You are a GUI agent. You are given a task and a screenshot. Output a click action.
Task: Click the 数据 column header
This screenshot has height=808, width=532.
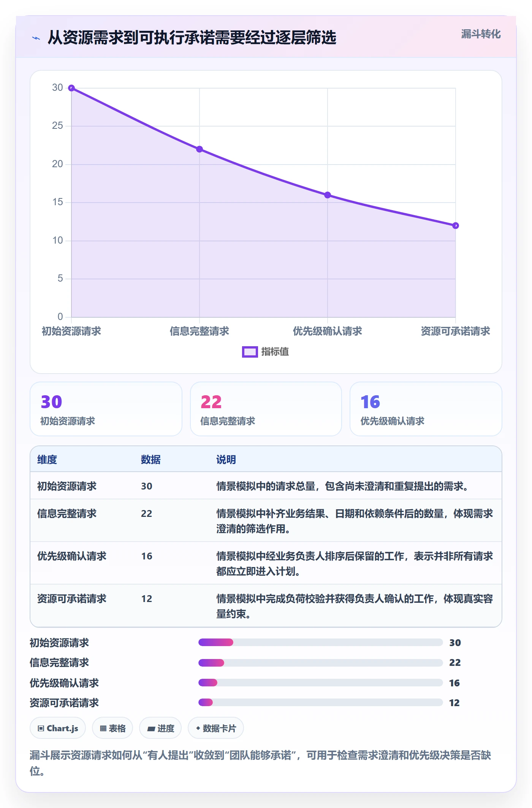point(151,459)
